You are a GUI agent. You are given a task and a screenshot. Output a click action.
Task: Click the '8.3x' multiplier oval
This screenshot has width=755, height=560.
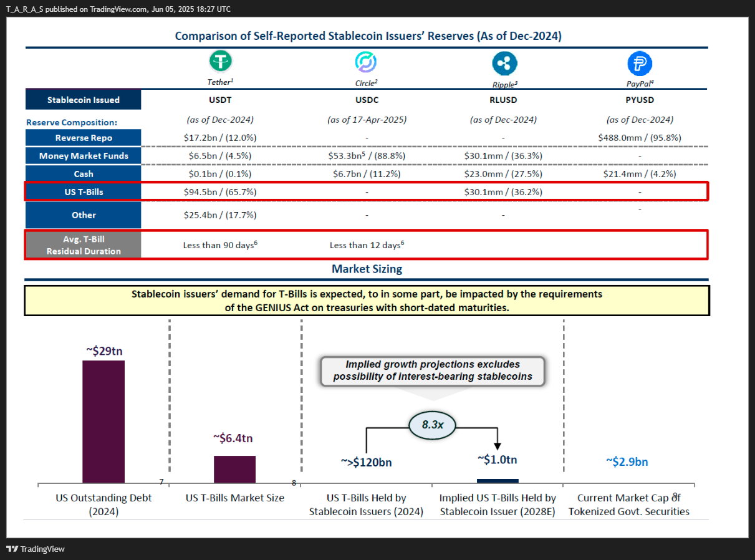pyautogui.click(x=432, y=425)
